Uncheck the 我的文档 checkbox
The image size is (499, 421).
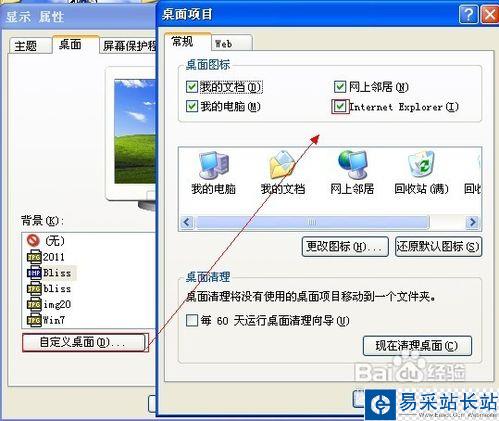[x=192, y=87]
